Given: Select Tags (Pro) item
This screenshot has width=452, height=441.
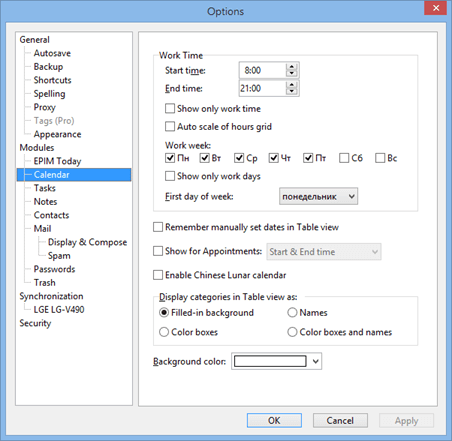Looking at the screenshot, I should coord(54,121).
